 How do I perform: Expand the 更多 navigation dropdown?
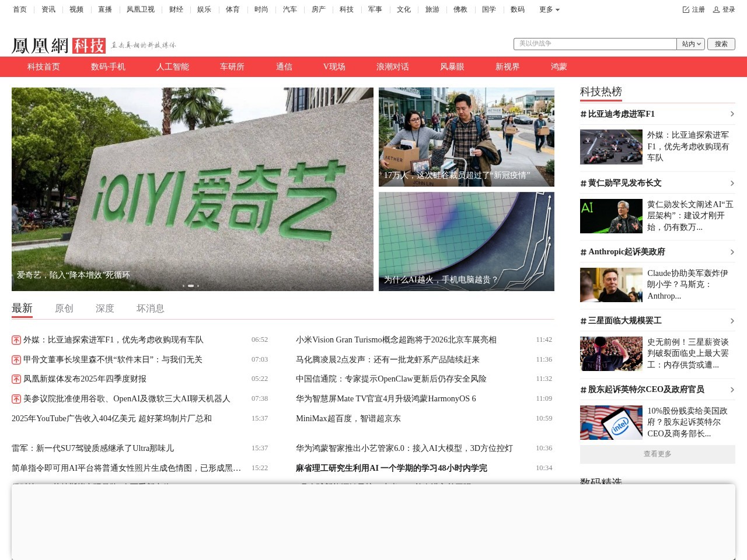[x=548, y=9]
